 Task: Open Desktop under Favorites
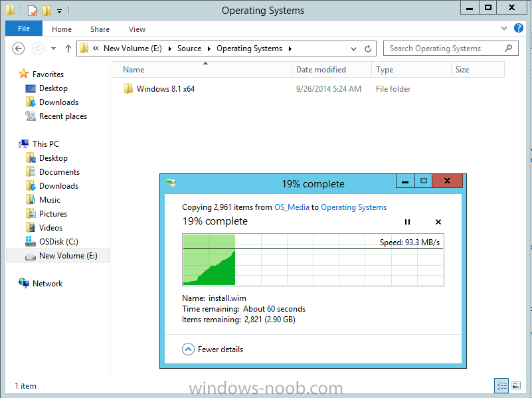[x=53, y=88]
